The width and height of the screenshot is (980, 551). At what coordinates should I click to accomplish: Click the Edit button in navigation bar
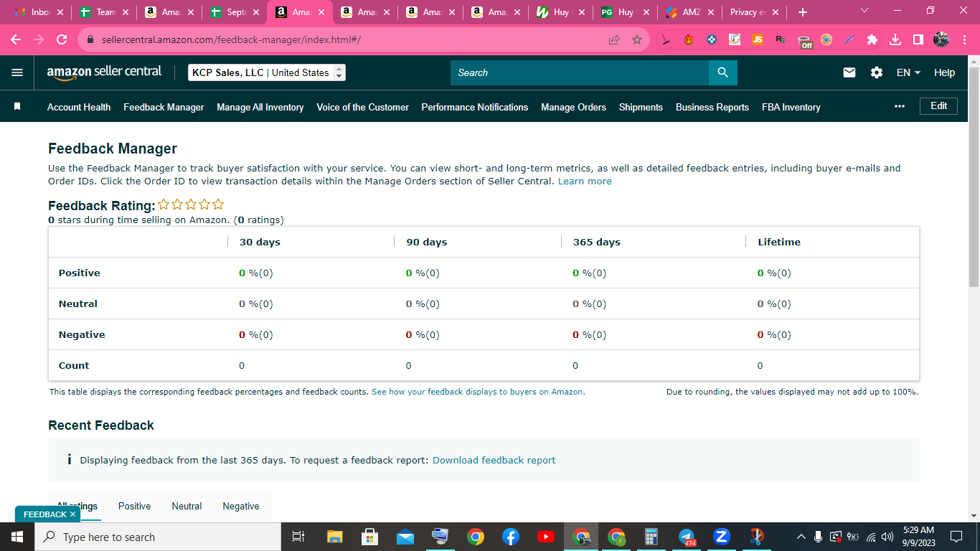938,106
